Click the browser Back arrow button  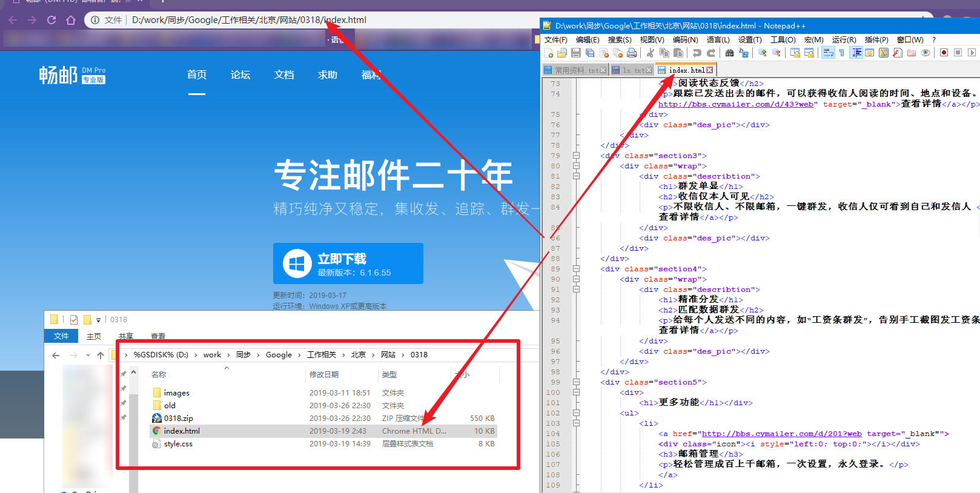pyautogui.click(x=13, y=20)
